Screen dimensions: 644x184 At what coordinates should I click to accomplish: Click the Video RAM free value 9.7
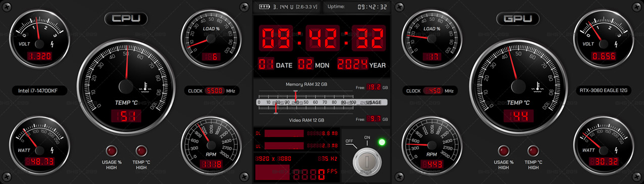[x=374, y=119]
